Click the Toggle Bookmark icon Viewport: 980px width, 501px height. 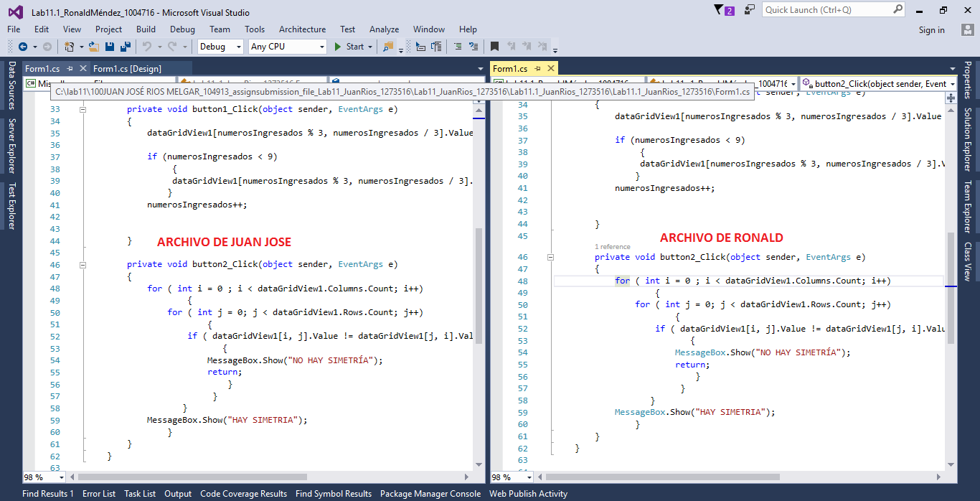coord(494,47)
